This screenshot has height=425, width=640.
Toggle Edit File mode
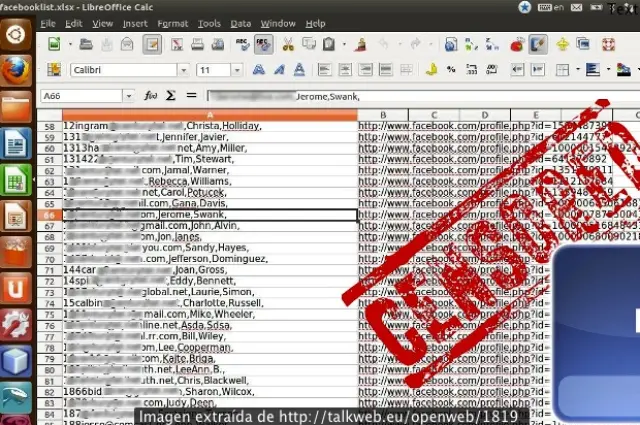tap(152, 44)
